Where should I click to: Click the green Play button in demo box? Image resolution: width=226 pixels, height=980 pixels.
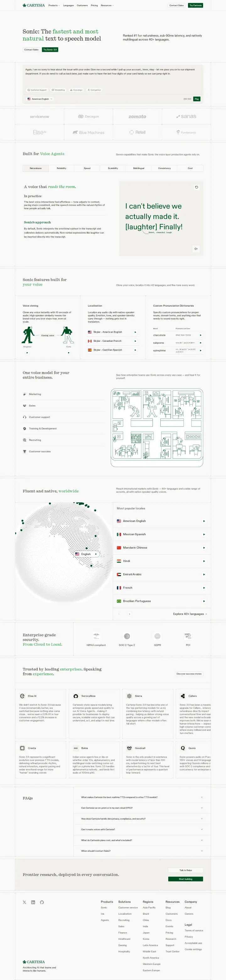(197, 99)
